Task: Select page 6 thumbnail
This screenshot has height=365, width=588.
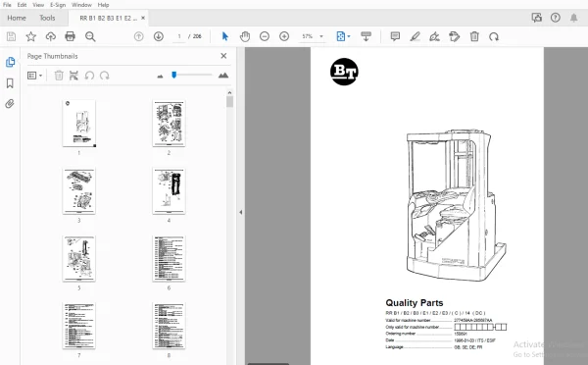Action: [169, 259]
